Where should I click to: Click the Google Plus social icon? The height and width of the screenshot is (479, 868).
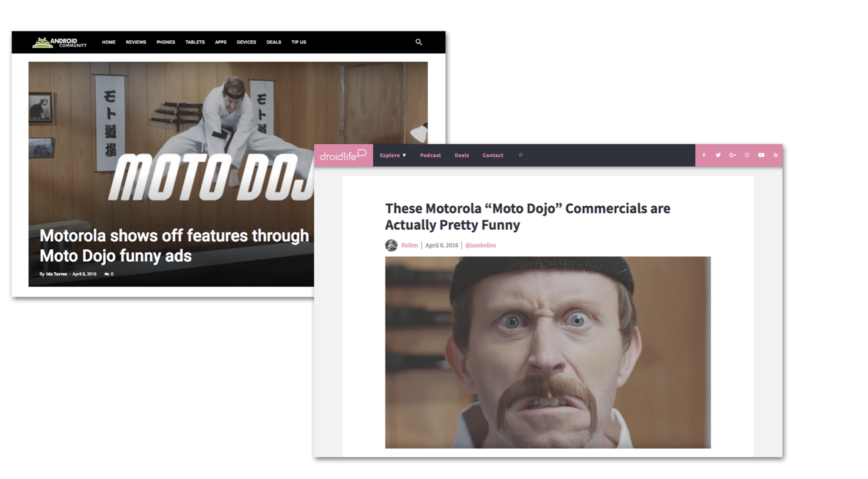(x=732, y=155)
